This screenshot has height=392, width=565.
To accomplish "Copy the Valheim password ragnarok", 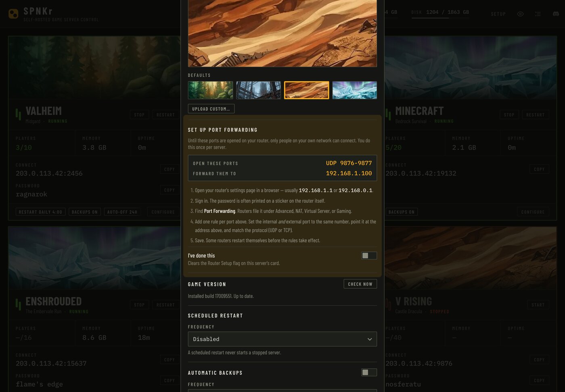I will point(169,190).
